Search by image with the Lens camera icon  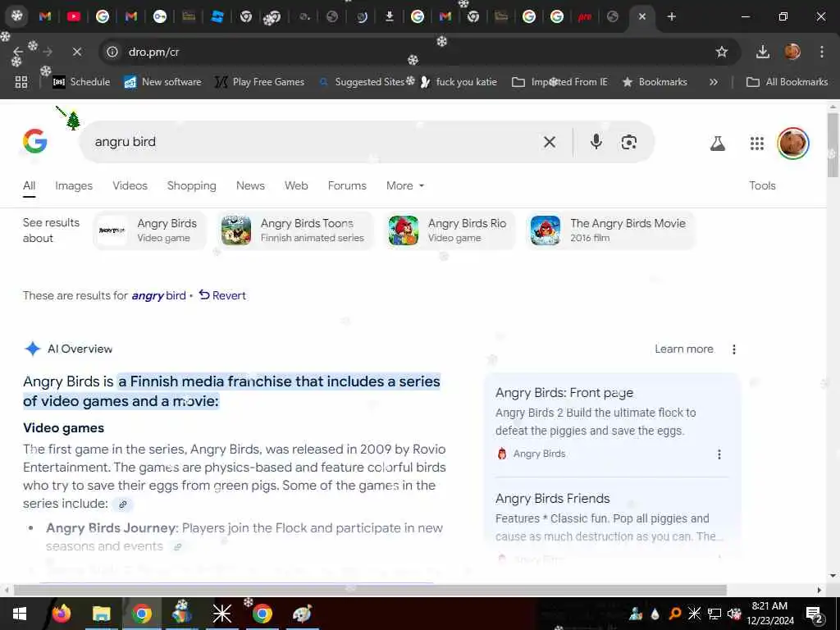628,142
